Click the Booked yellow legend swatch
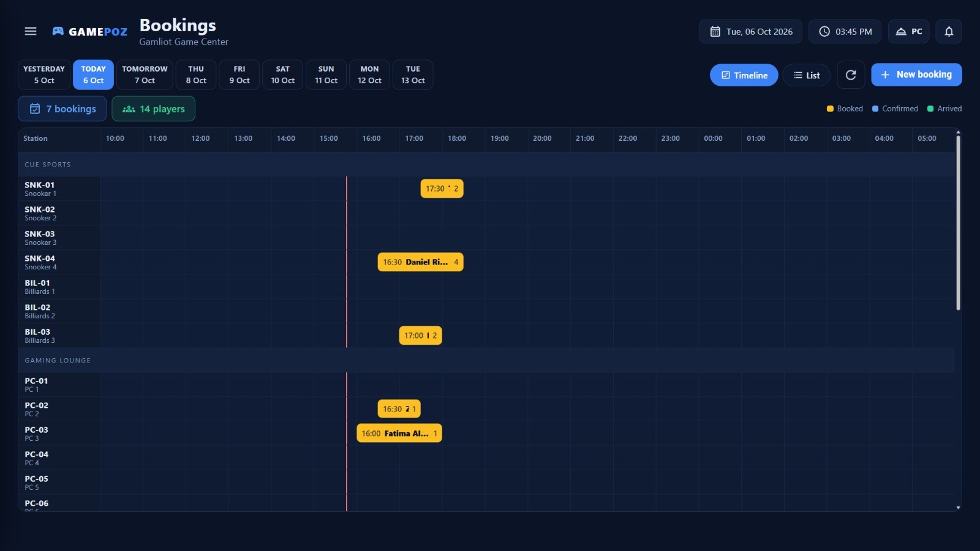The width and height of the screenshot is (980, 551). [x=830, y=109]
